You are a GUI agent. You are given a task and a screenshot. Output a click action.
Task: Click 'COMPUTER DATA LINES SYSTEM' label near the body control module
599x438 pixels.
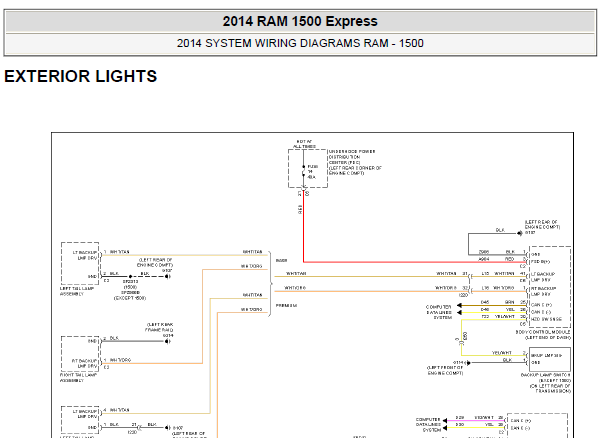click(439, 312)
